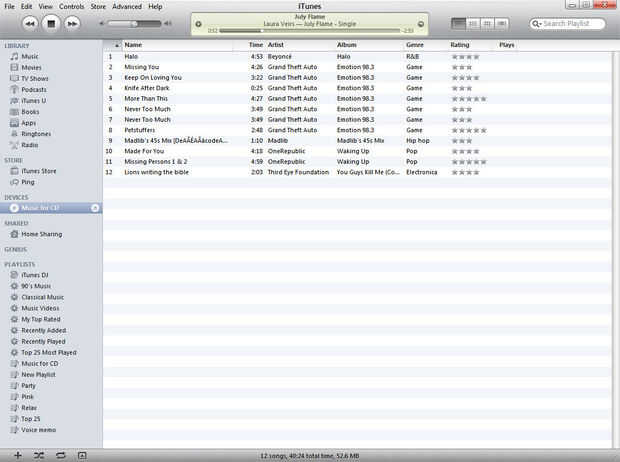Screen dimensions: 620x462
Task: Toggle shuffle mode
Action: pos(39,455)
